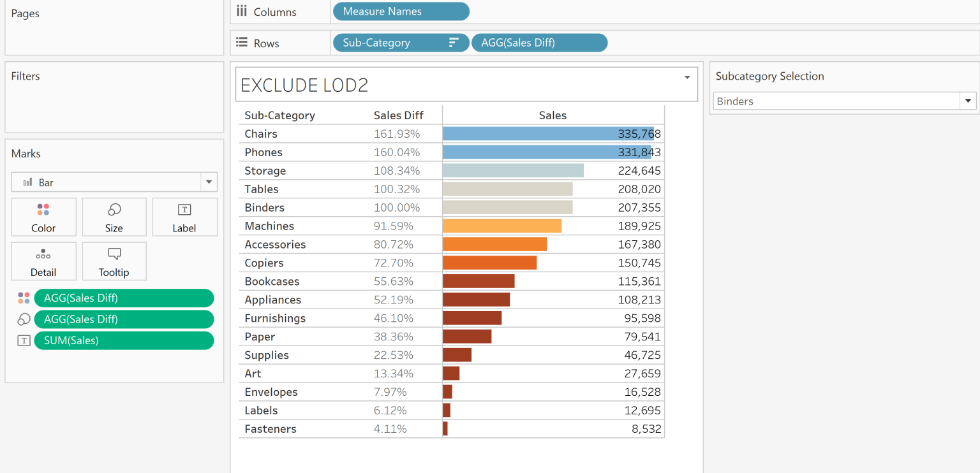The width and height of the screenshot is (980, 473).
Task: Click the Rows shelf icon
Action: pos(241,42)
